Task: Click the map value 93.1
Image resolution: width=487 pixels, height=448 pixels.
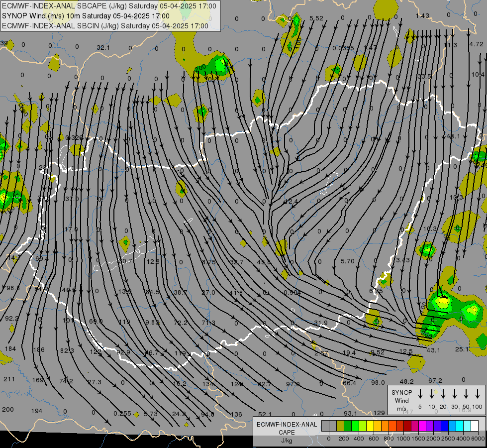Action: tap(350, 414)
